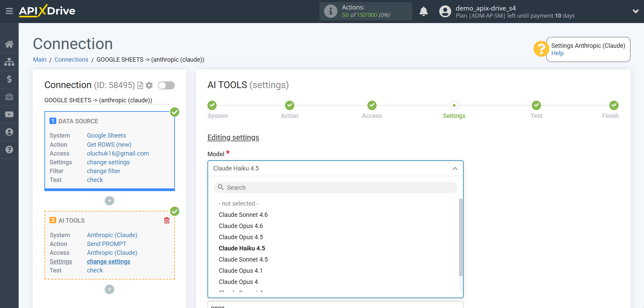Go to Connections breadcrumb
This screenshot has width=644, height=308.
point(71,60)
